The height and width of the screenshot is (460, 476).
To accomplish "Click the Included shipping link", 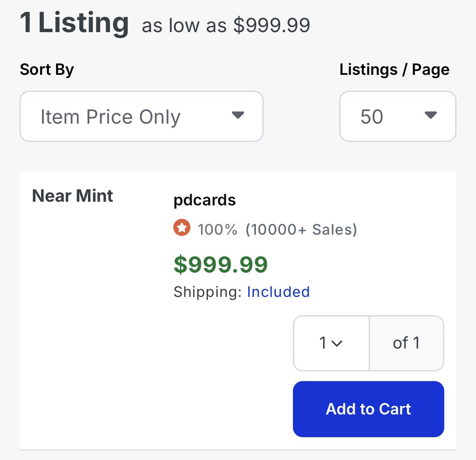I will pos(278,292).
